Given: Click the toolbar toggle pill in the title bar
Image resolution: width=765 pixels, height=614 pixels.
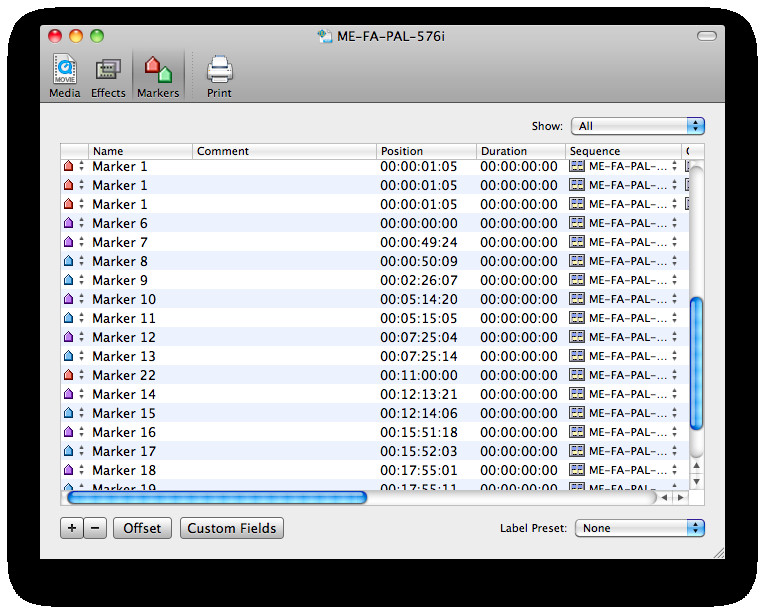Looking at the screenshot, I should (706, 36).
